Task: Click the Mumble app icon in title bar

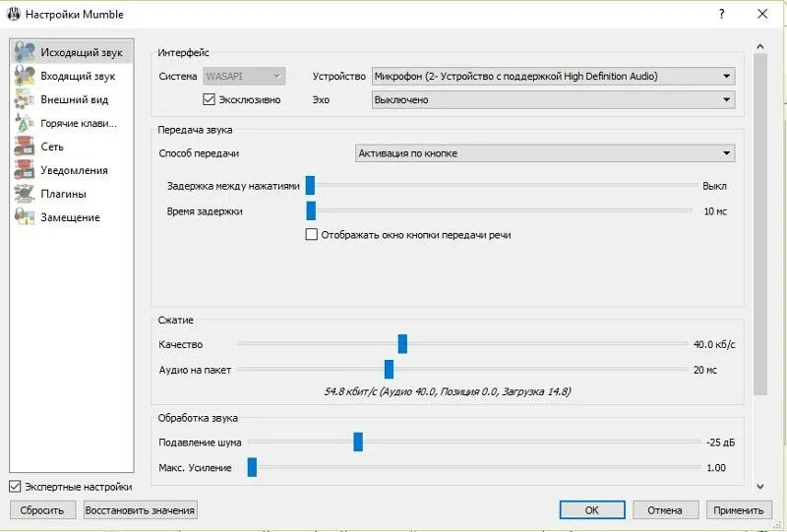Action: pyautogui.click(x=13, y=14)
